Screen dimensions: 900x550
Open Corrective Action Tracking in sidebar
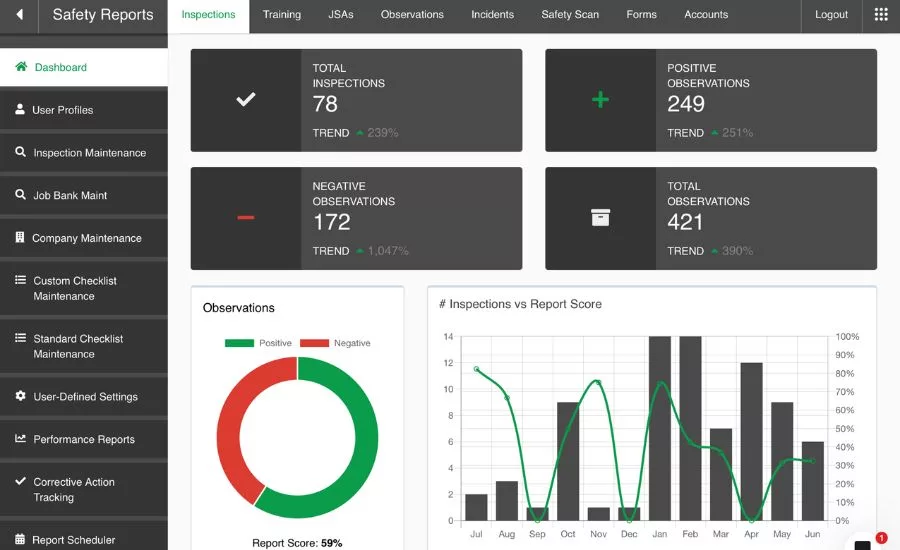click(73, 489)
